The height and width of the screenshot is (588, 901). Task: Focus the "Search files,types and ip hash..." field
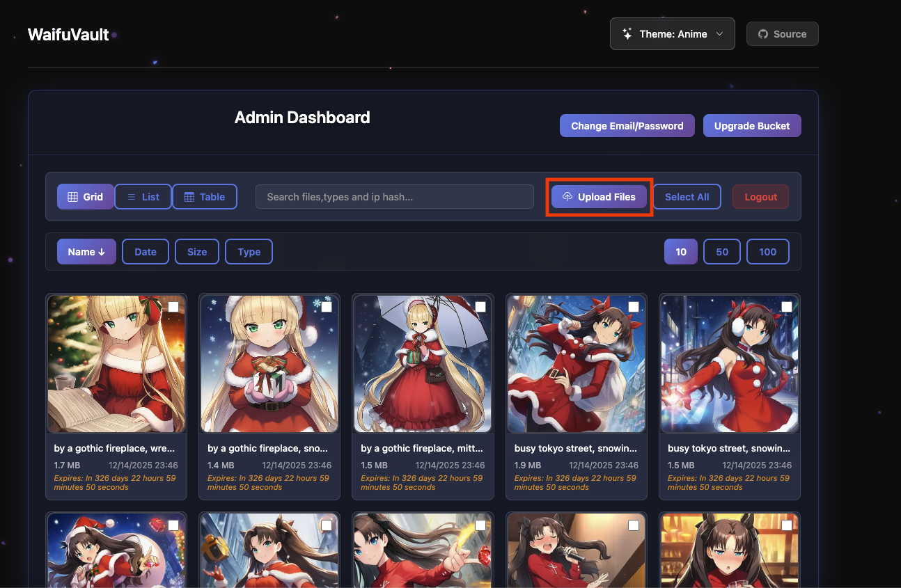pos(395,197)
